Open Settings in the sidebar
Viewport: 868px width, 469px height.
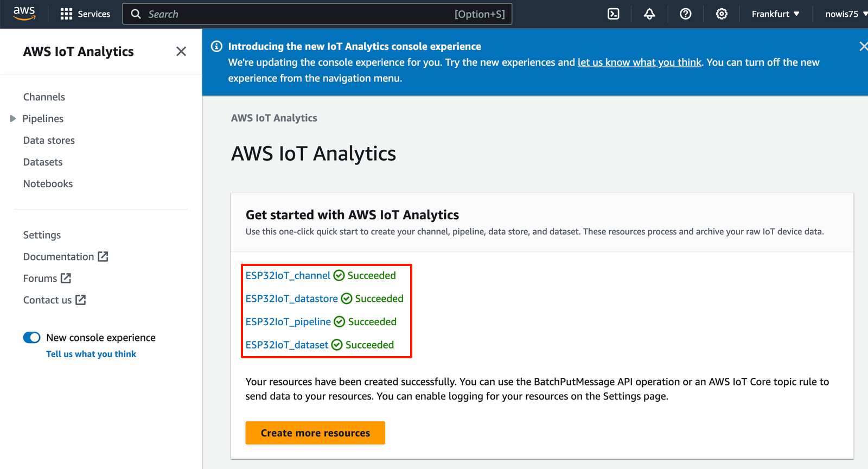tap(42, 235)
